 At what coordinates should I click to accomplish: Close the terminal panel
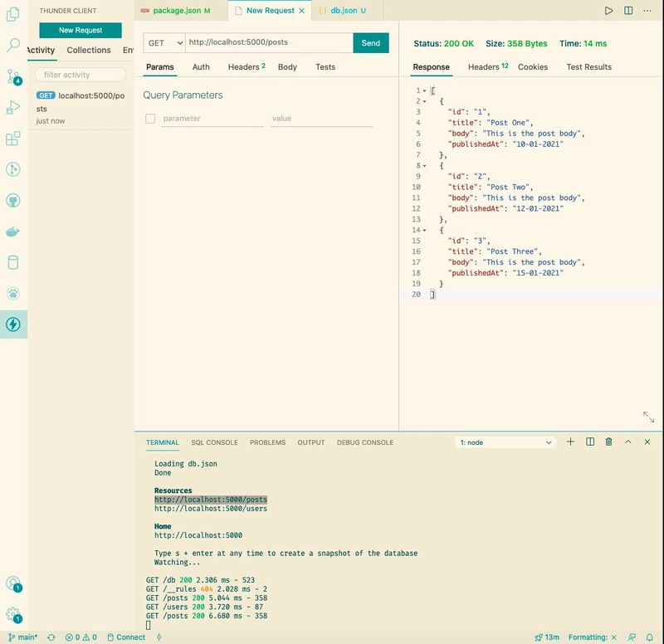click(647, 442)
